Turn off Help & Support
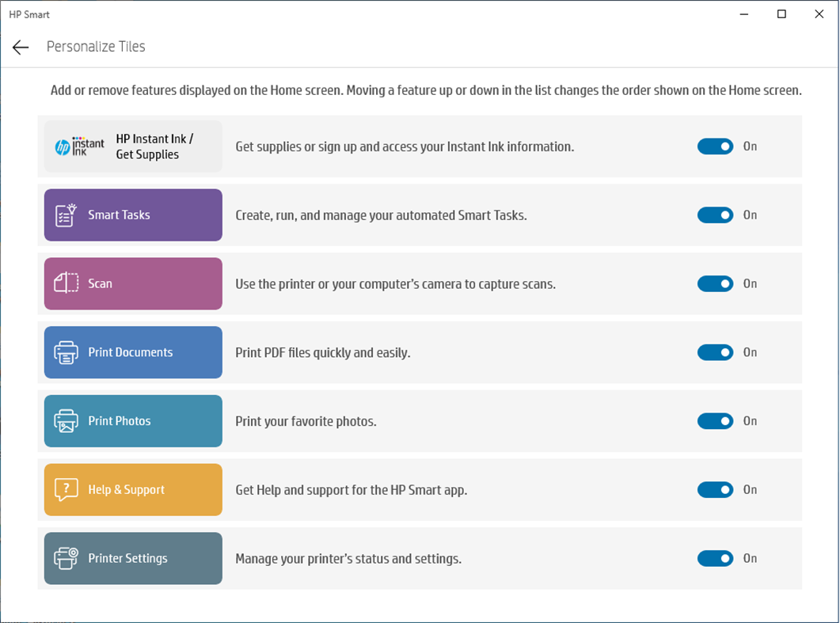840x623 pixels. tap(715, 489)
